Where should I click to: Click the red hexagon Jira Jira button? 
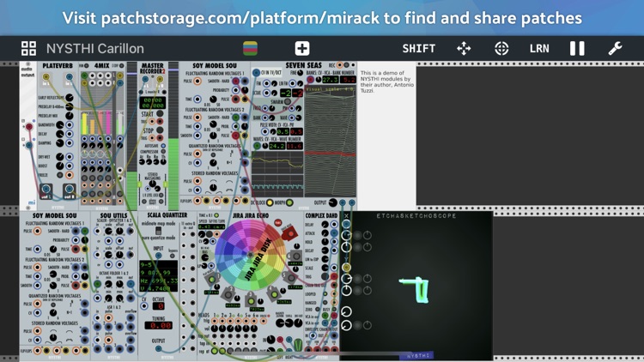click(289, 234)
